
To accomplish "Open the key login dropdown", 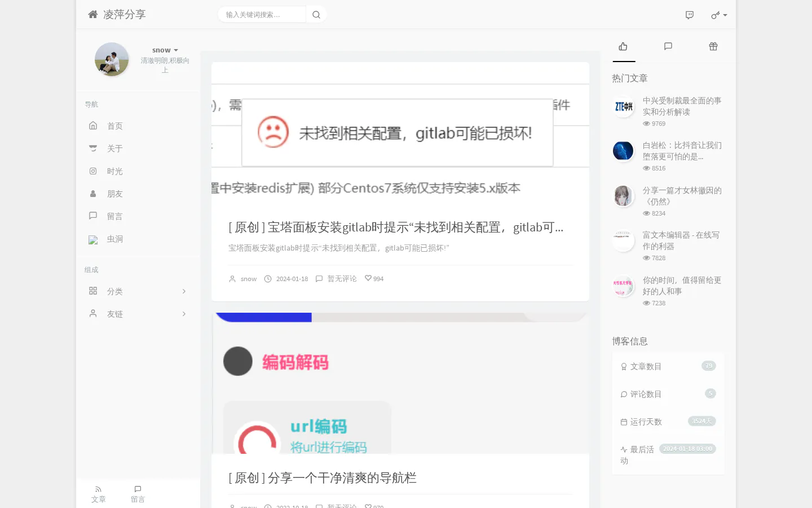I will coord(719,15).
